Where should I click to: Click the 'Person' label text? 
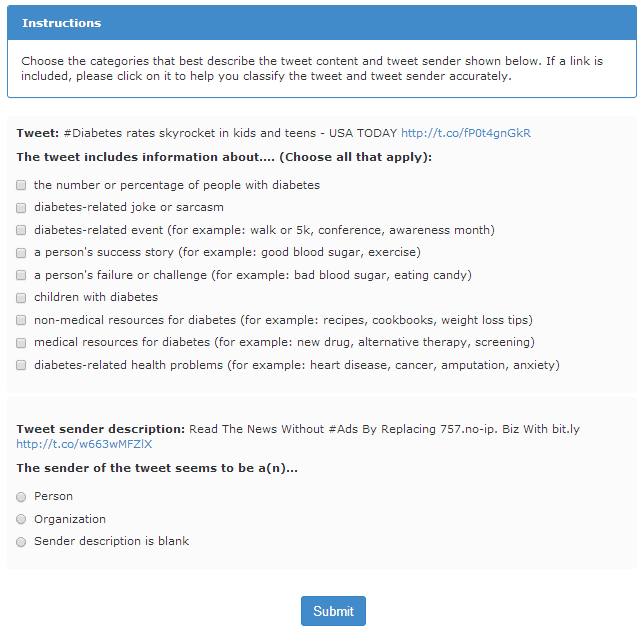pyautogui.click(x=53, y=496)
